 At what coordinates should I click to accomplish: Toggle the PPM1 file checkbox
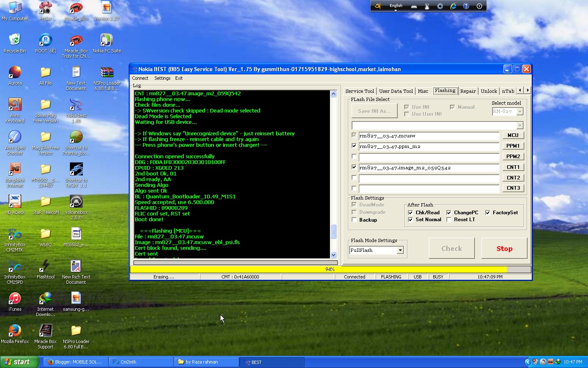354,146
